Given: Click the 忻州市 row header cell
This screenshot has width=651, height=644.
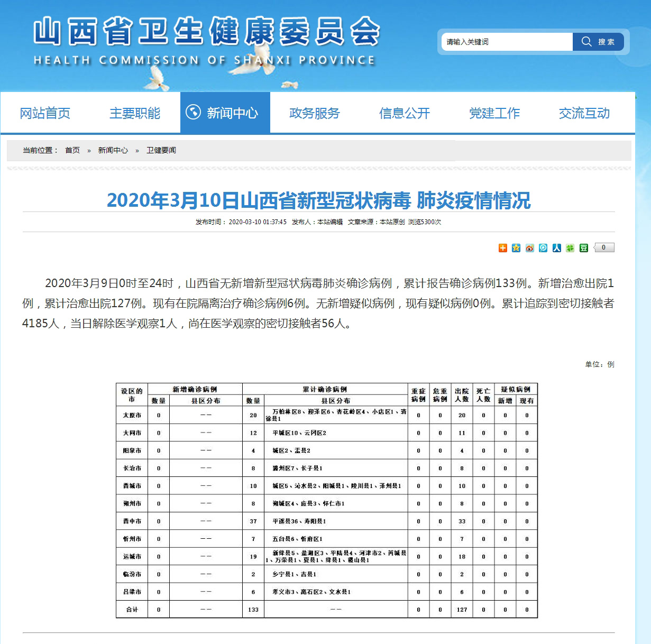Looking at the screenshot, I should pos(132,539).
